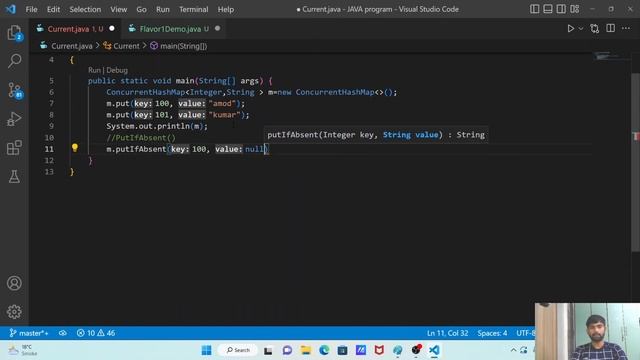The height and width of the screenshot is (360, 640).
Task: Open the weather widget on taskbar
Action: [x=22, y=350]
